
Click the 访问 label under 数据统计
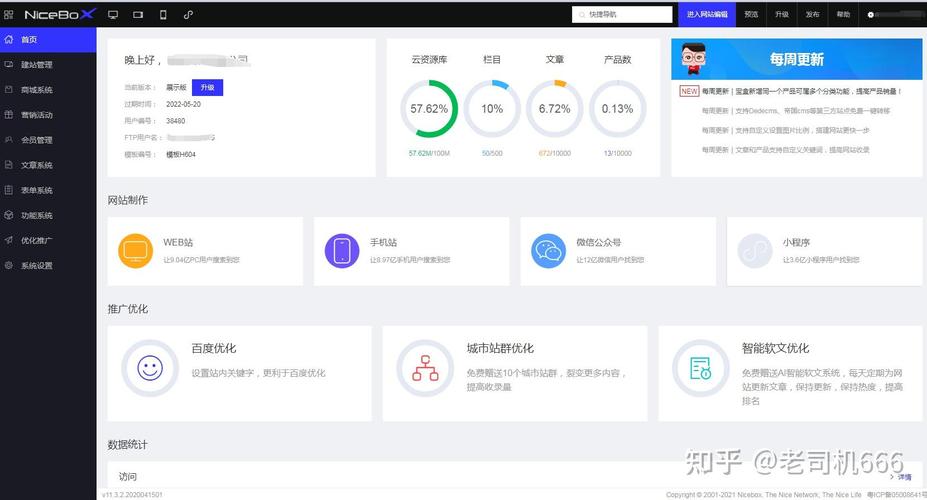(x=128, y=476)
